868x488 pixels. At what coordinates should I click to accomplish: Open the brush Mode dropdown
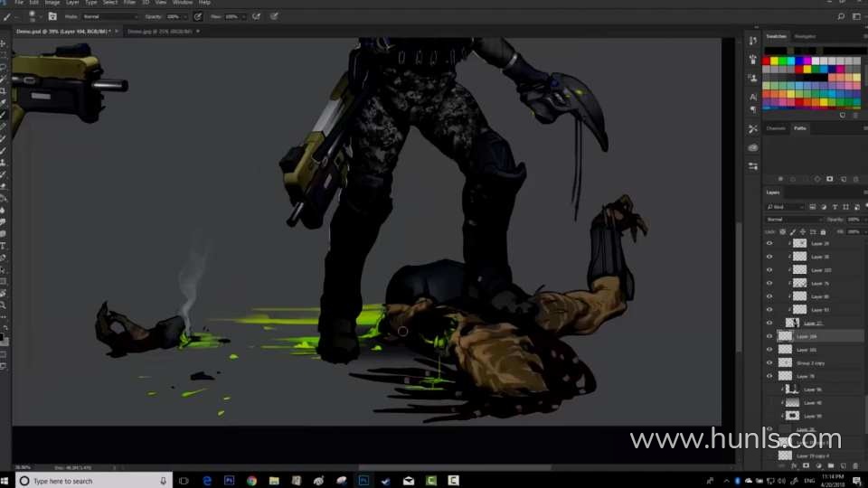[x=109, y=16]
